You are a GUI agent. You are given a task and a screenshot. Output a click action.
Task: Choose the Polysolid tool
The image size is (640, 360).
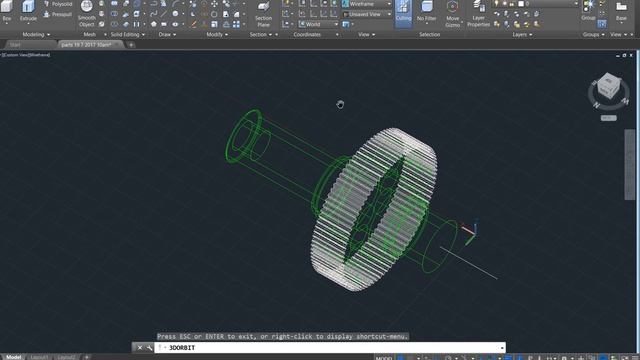point(58,4)
